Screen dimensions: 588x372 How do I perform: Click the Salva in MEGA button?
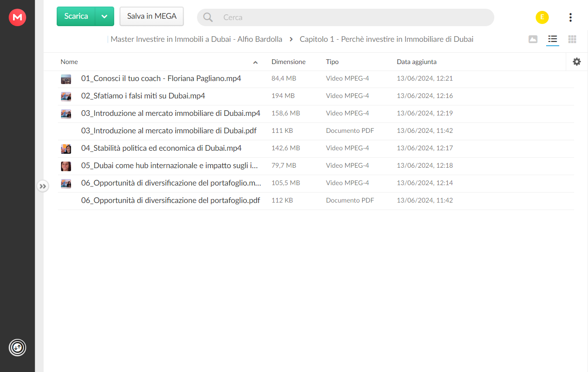coord(152,17)
